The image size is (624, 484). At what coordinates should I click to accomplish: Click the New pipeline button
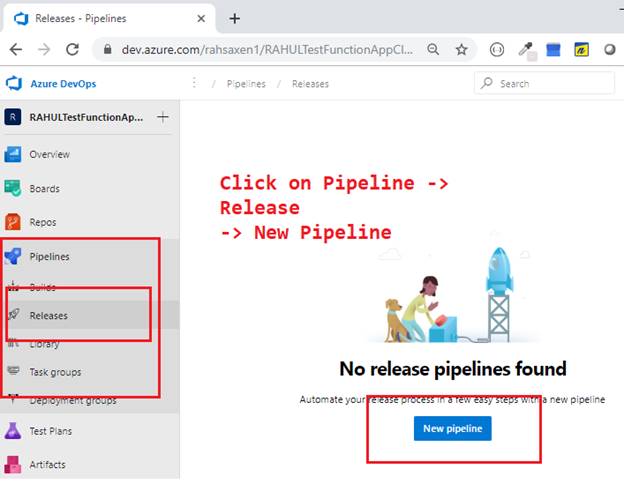click(x=452, y=428)
